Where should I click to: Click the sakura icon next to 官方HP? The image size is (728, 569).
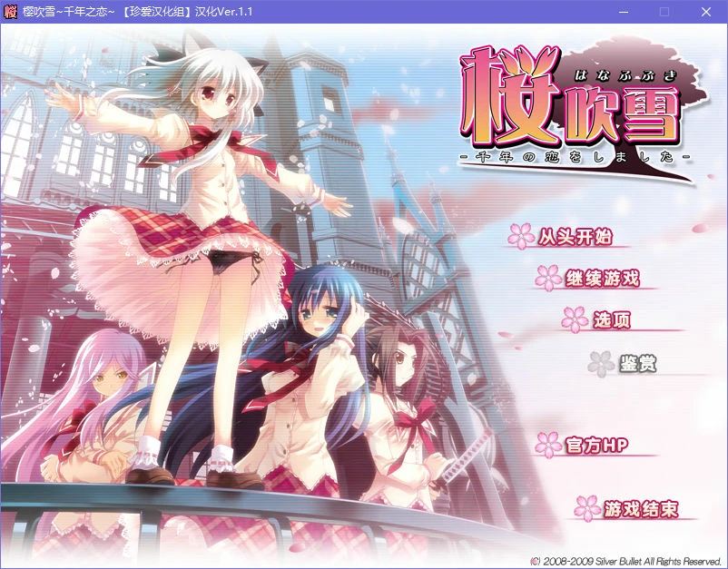(x=547, y=445)
